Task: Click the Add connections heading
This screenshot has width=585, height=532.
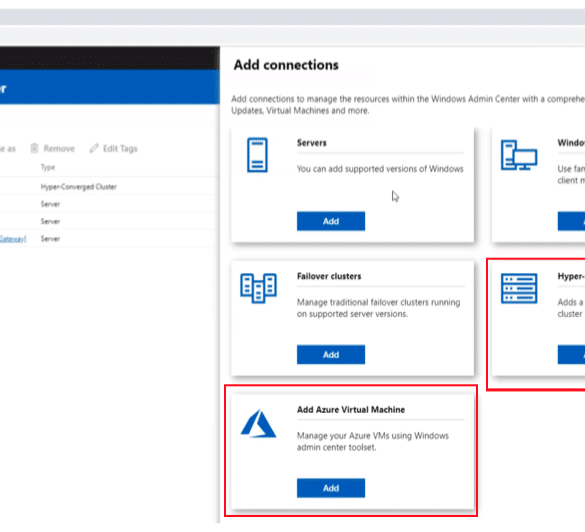Action: tap(286, 65)
